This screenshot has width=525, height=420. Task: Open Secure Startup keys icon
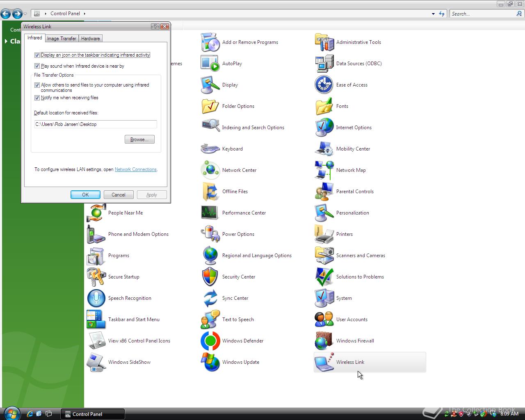pos(96,277)
